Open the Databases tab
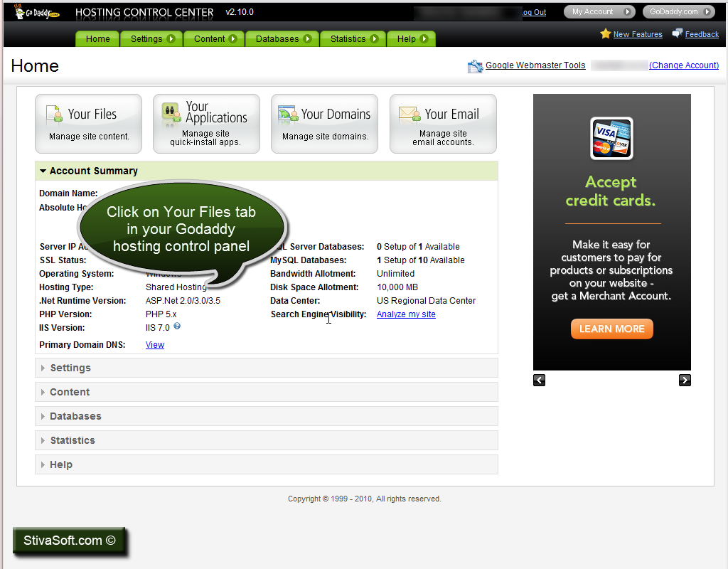The image size is (728, 569). coord(282,39)
